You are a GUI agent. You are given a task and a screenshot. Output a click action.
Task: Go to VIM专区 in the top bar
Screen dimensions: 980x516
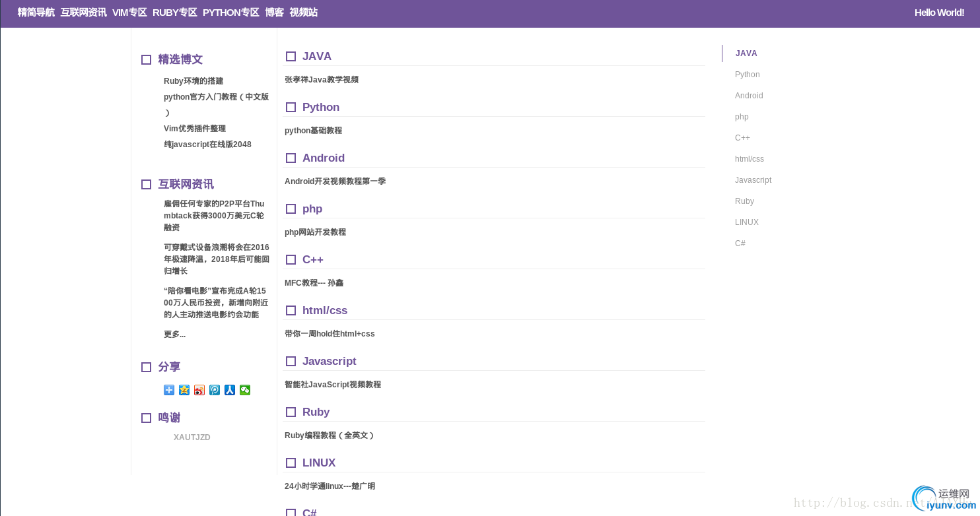pyautogui.click(x=129, y=13)
